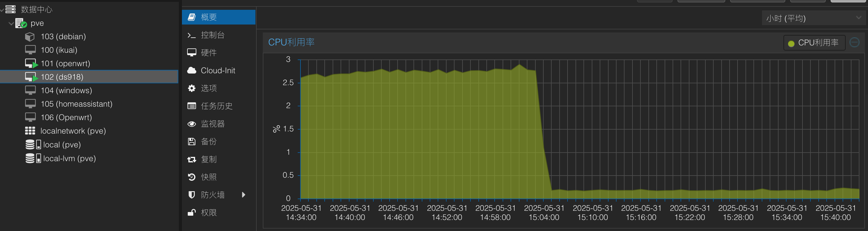Click the monitor icon for 106 (Openwrt)
The width and height of the screenshot is (868, 231).
(30, 117)
